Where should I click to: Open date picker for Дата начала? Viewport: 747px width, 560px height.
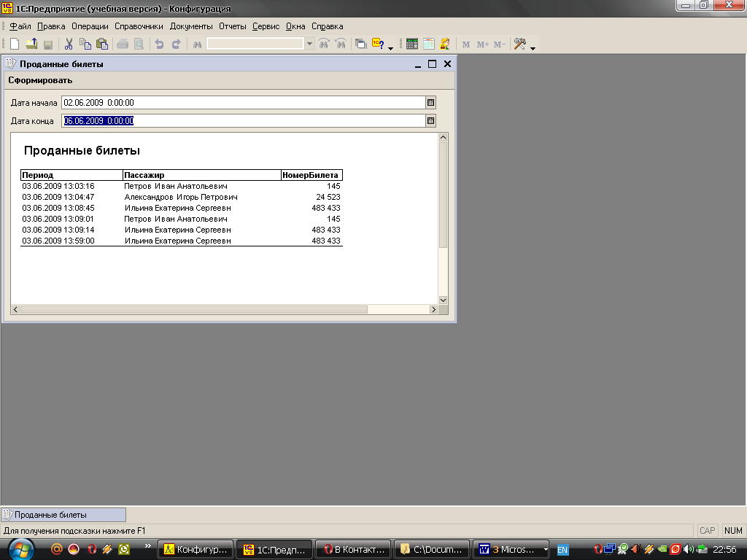pos(430,103)
